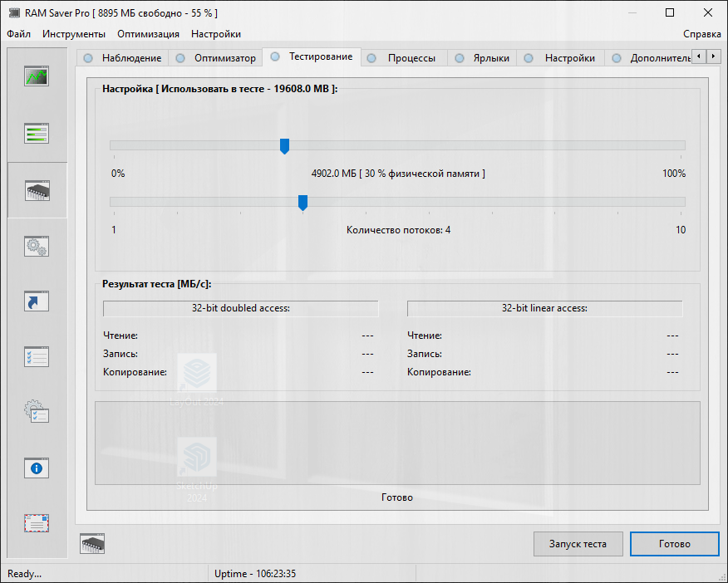
Task: Open the settings checklist sidebar icon
Action: click(37, 357)
